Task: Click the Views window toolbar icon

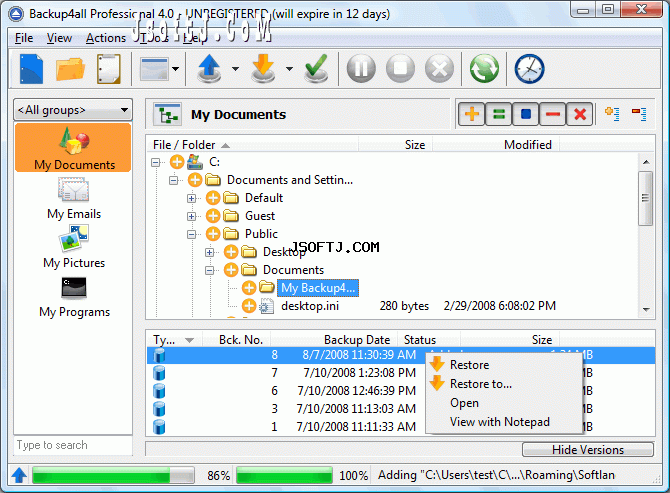Action: click(154, 69)
